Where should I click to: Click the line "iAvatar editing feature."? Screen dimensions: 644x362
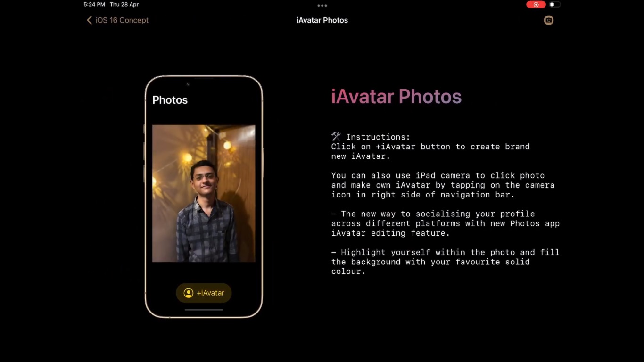pyautogui.click(x=390, y=233)
